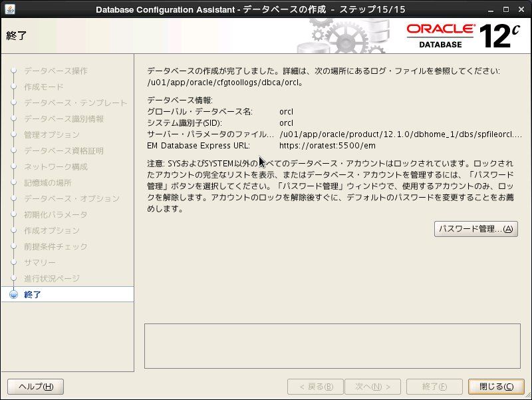
Task: Select ネットワーク構成 step in sidebar
Action: point(56,166)
